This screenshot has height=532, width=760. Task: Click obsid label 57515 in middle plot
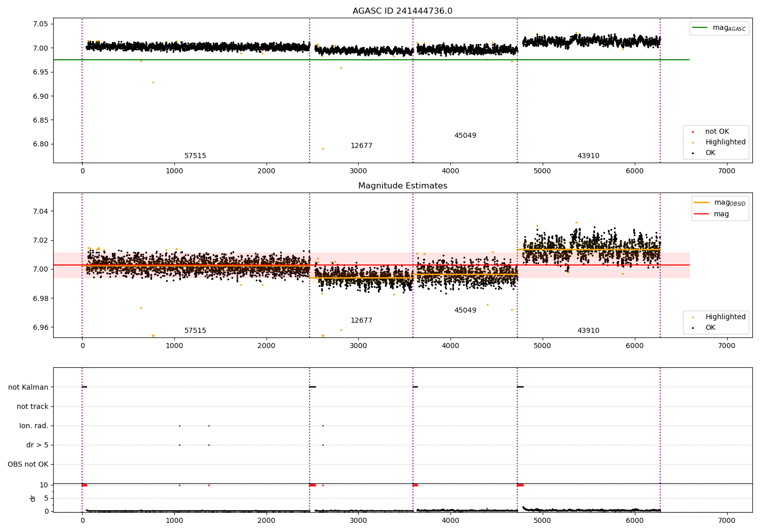[x=195, y=331]
